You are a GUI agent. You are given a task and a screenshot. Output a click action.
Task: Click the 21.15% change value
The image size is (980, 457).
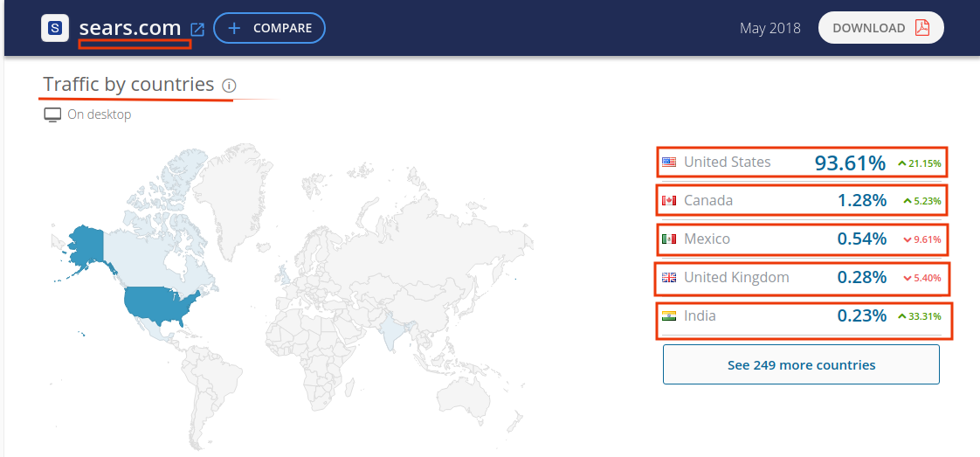point(925,163)
